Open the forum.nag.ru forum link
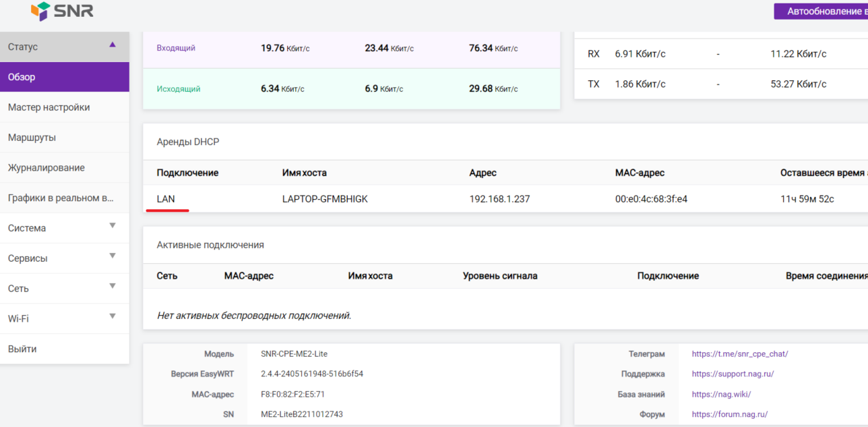This screenshot has height=427, width=868. (729, 414)
